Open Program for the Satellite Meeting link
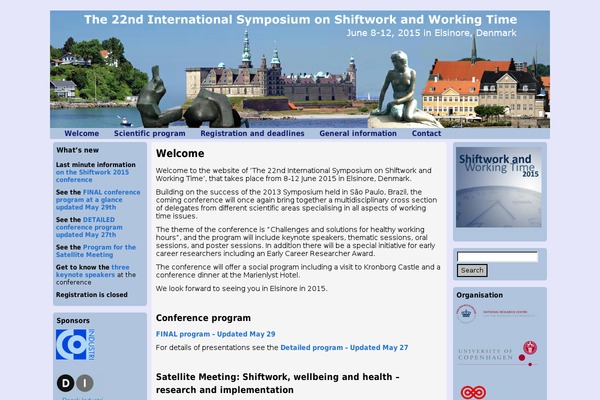600x400 pixels. 96,251
